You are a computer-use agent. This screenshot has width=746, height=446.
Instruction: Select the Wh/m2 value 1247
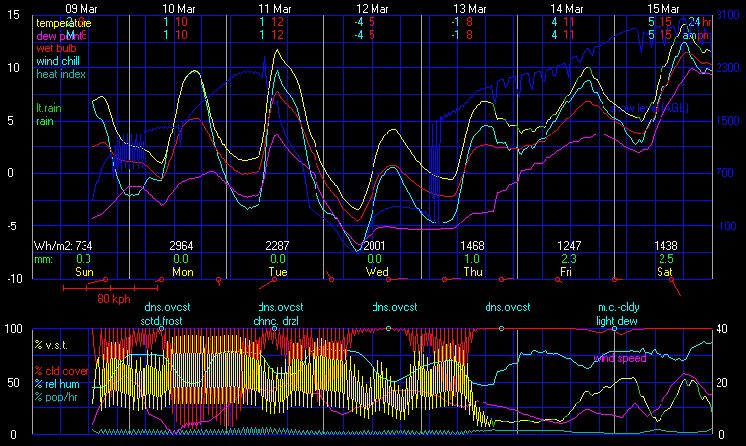pos(569,246)
